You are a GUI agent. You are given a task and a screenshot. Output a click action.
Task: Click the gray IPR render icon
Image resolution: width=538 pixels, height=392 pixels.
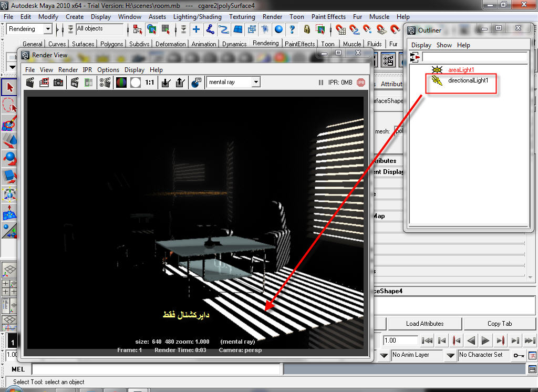click(x=89, y=82)
